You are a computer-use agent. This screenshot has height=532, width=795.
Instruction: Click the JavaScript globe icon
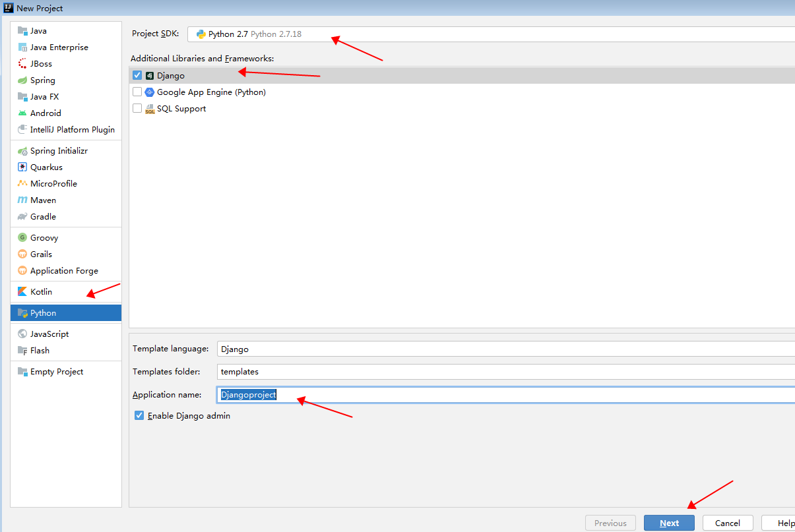(x=22, y=334)
